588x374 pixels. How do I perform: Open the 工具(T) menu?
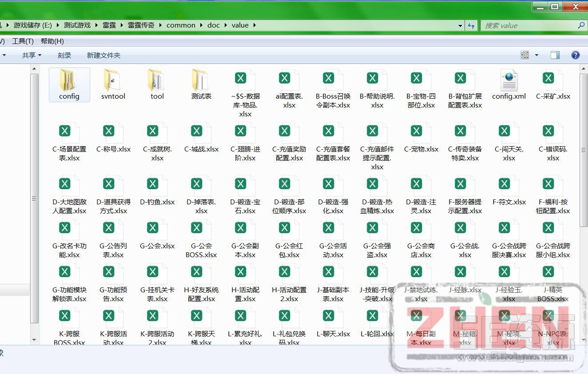23,41
